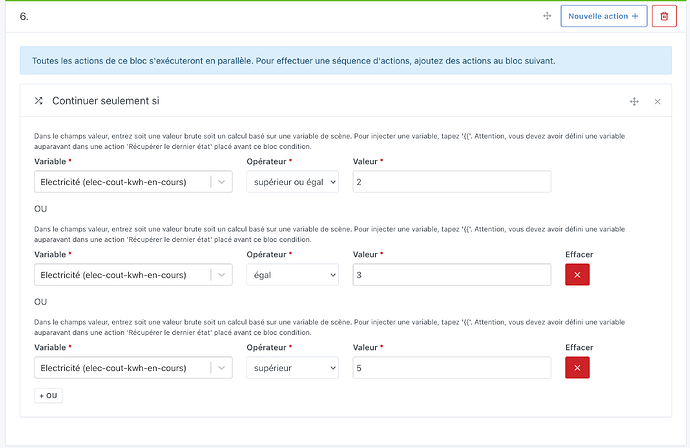The width and height of the screenshot is (690, 448).
Task: Click the red trash icon for block 6
Action: pyautogui.click(x=664, y=16)
